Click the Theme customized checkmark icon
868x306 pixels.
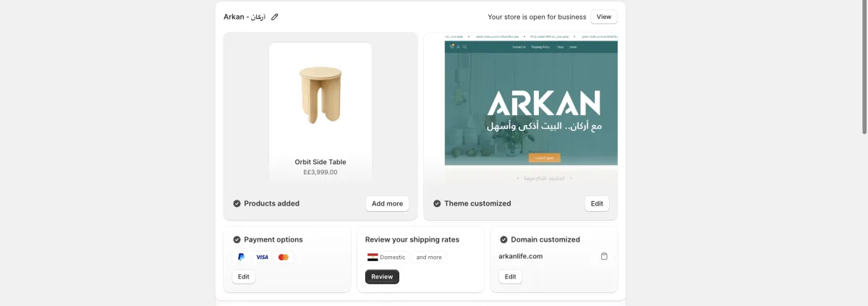(437, 203)
